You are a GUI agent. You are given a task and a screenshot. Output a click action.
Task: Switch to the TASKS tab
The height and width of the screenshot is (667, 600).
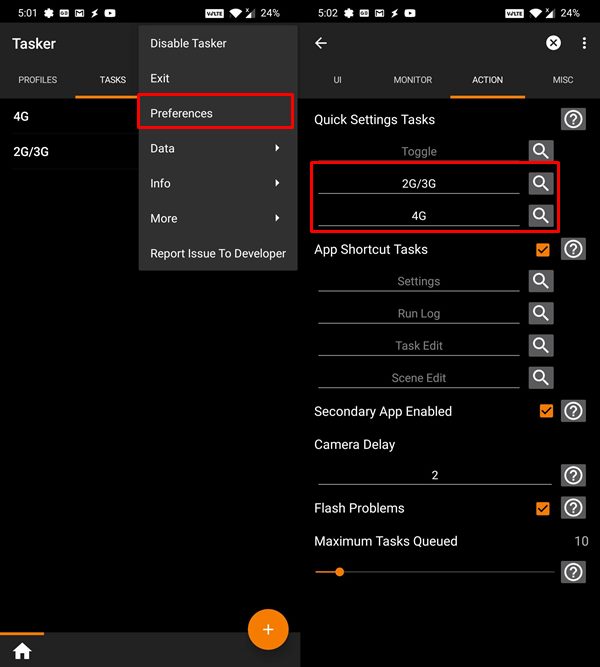113,80
